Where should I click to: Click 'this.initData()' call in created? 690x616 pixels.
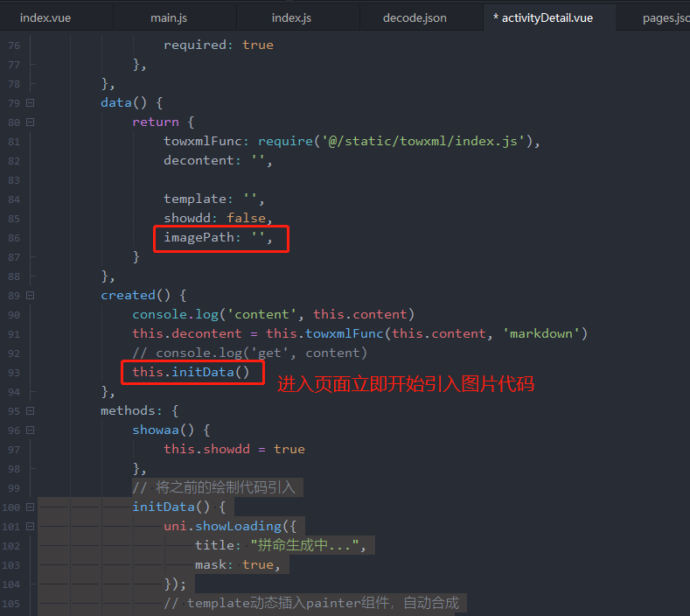(191, 372)
